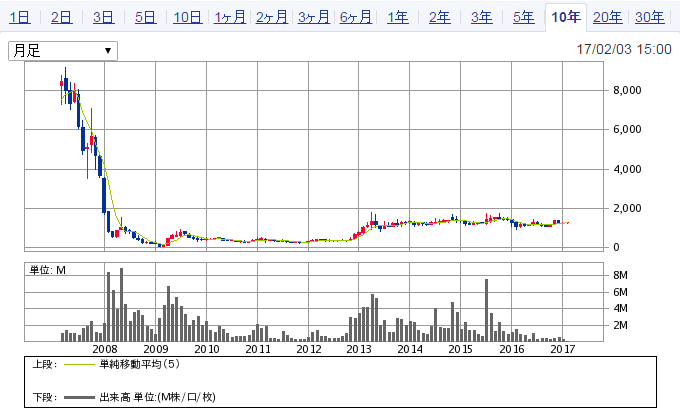This screenshot has width=680, height=414.
Task: Click the 単位: M volume unit label
Action: 47,271
